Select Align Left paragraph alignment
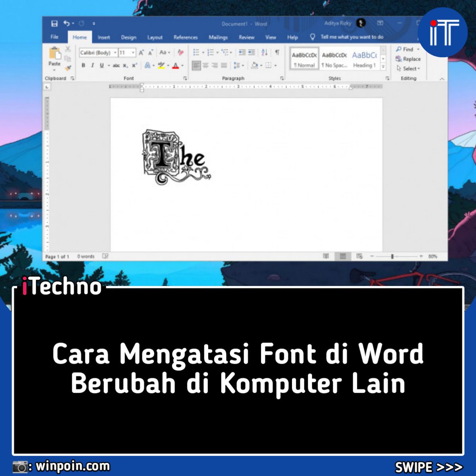 pos(196,65)
